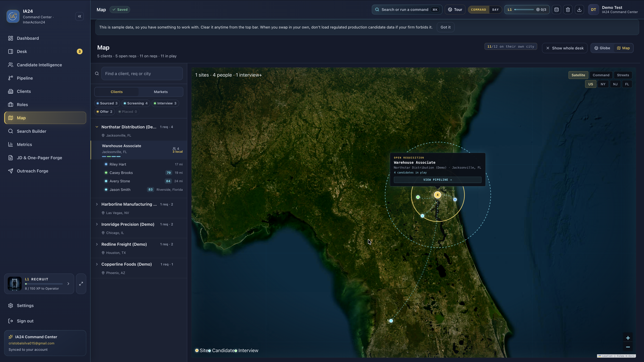
Task: Click the IA24 logo icon
Action: click(x=13, y=16)
